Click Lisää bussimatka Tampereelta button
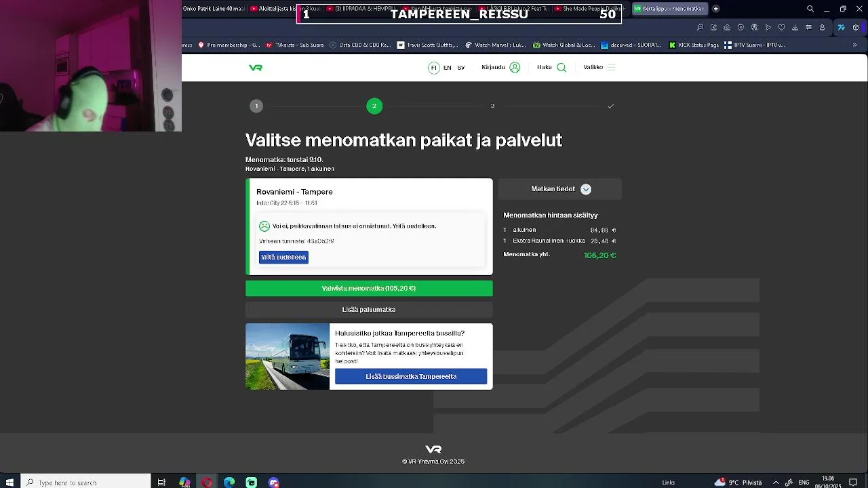Image resolution: width=868 pixels, height=488 pixels. 411,377
